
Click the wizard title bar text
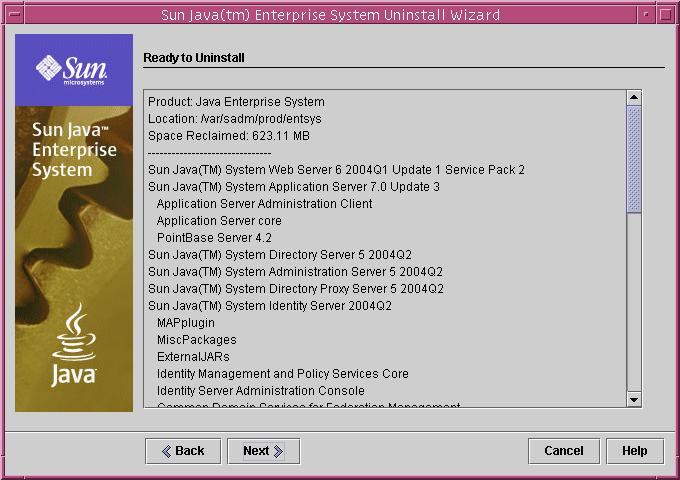pos(330,15)
